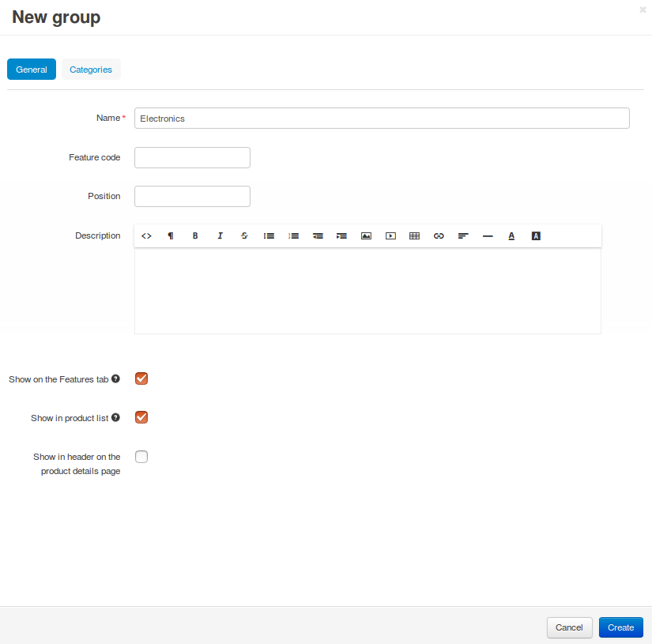
Task: Insert hyperlink in description editor
Action: [439, 236]
